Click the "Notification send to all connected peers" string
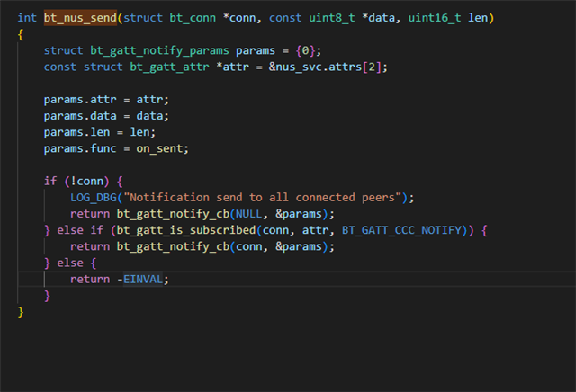Viewport: 576px width, 392px height. [262, 198]
